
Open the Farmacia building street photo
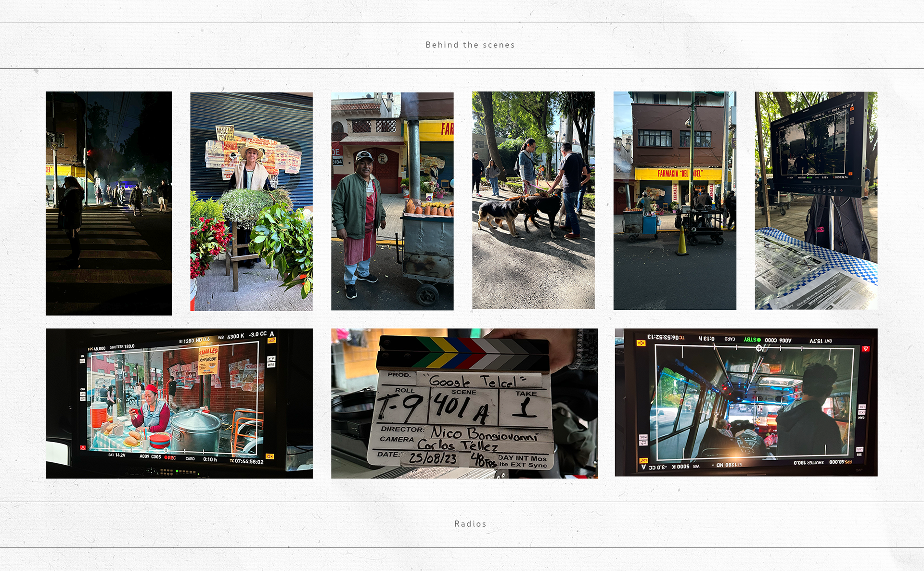[x=674, y=201]
